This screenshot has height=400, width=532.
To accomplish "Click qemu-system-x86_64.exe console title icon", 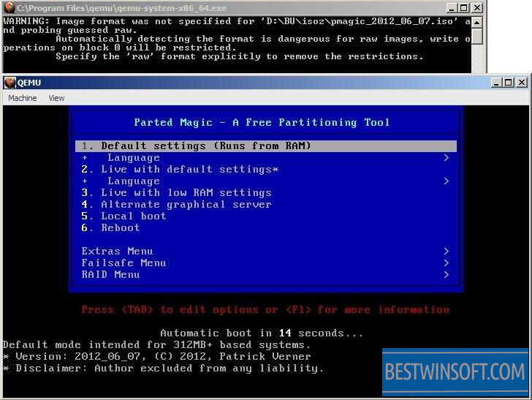I will (9, 8).
